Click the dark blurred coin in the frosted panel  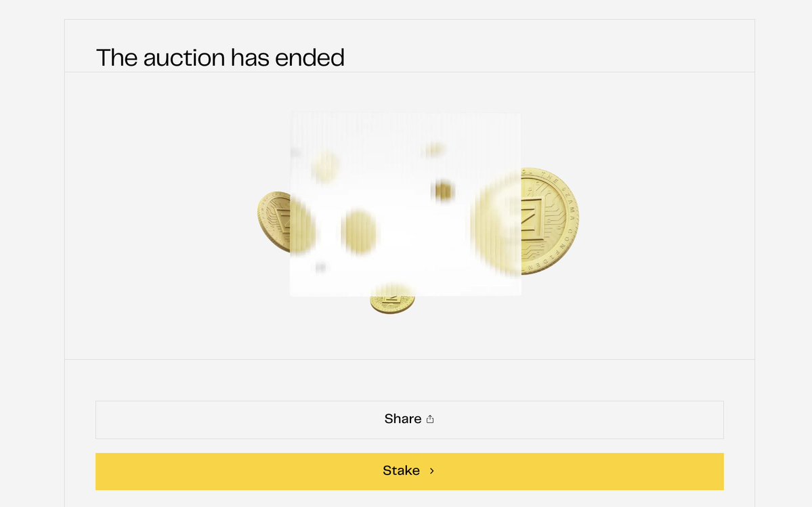443,192
